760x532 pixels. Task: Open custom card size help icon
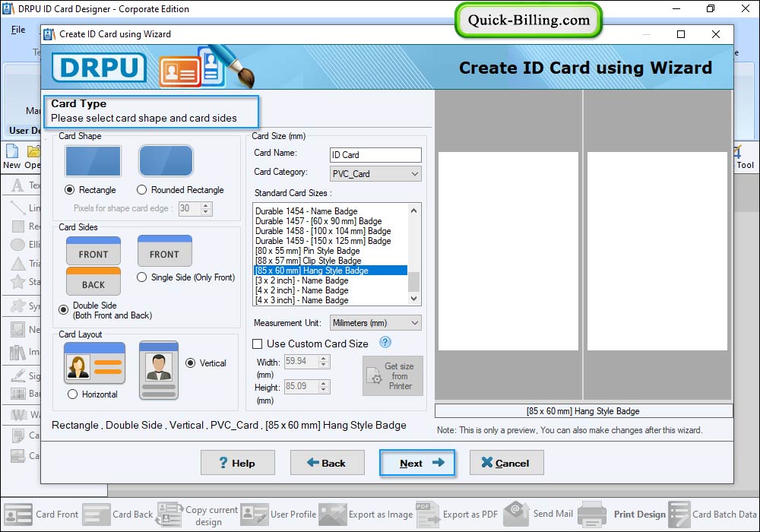[385, 343]
